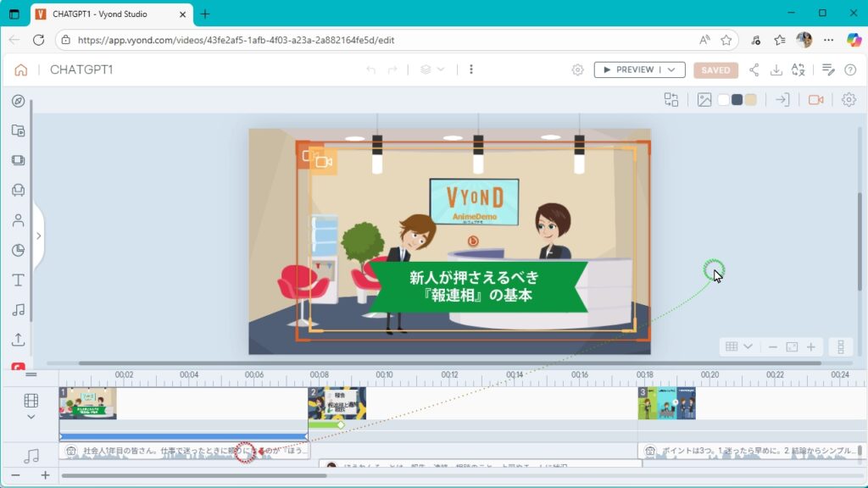Expand the Preview options dropdown arrow
Viewport: 868px width, 488px height.
671,69
